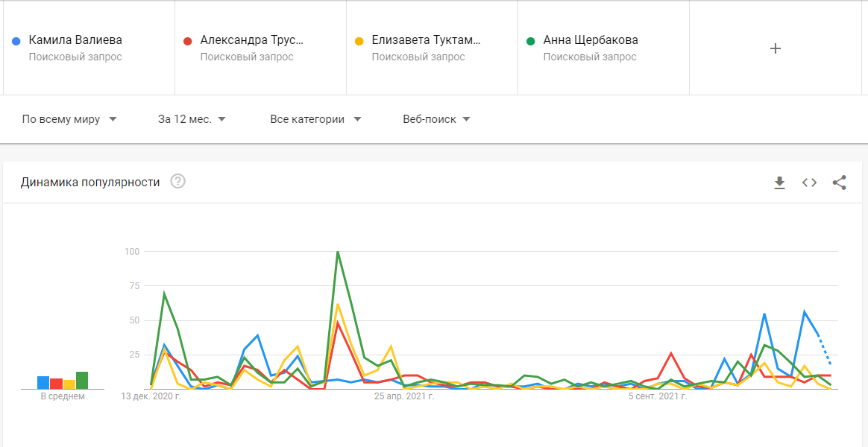Select the Камила Валиева search term
This screenshot has width=868, height=447.
[x=75, y=40]
